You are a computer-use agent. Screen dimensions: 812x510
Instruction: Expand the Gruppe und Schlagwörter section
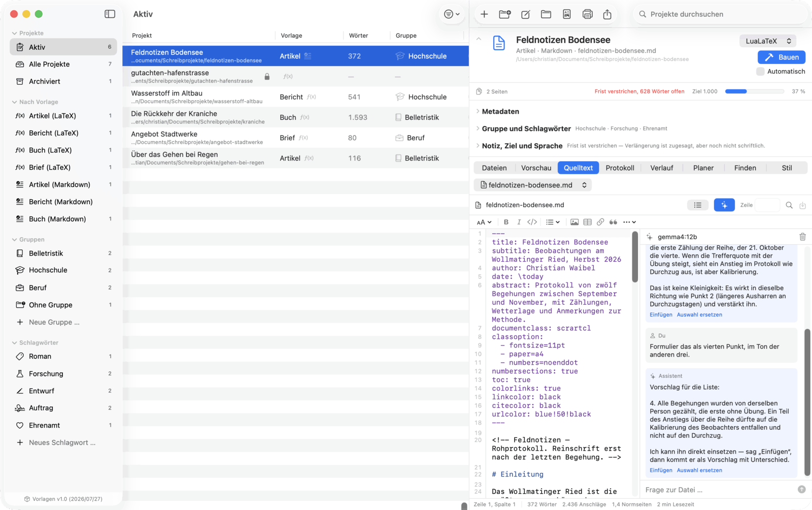(x=478, y=129)
